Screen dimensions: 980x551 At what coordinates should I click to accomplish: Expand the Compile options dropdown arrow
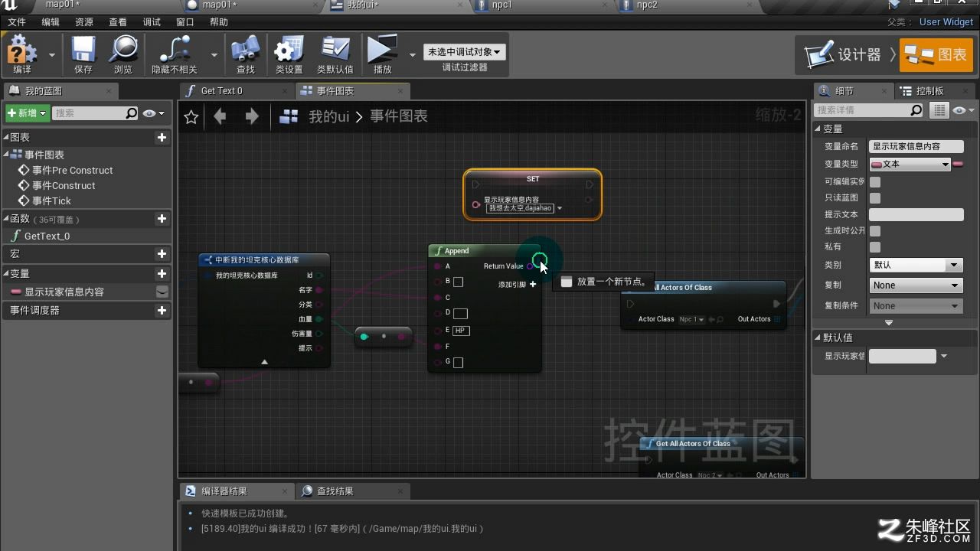pos(52,55)
